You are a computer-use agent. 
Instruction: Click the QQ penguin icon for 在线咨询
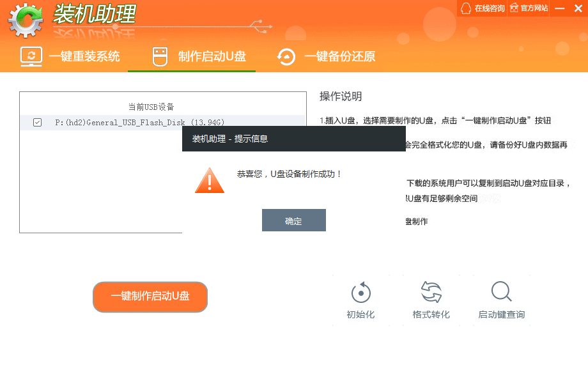pyautogui.click(x=466, y=8)
